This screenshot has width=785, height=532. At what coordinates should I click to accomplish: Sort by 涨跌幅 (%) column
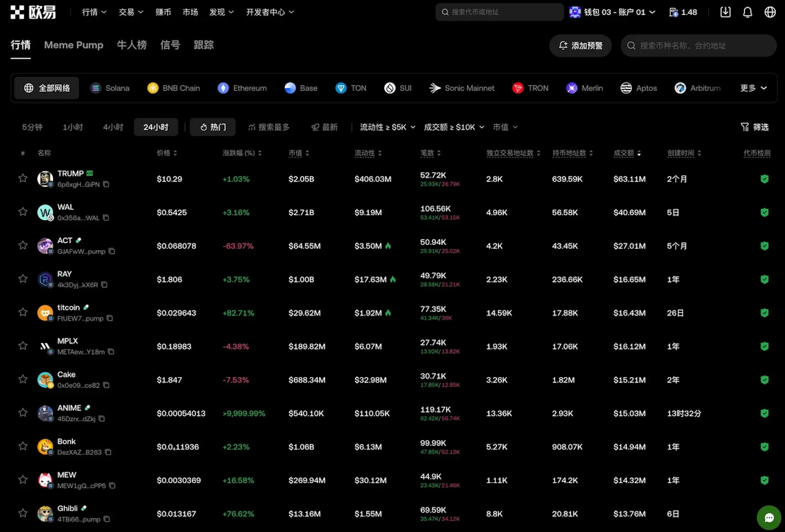coord(242,153)
